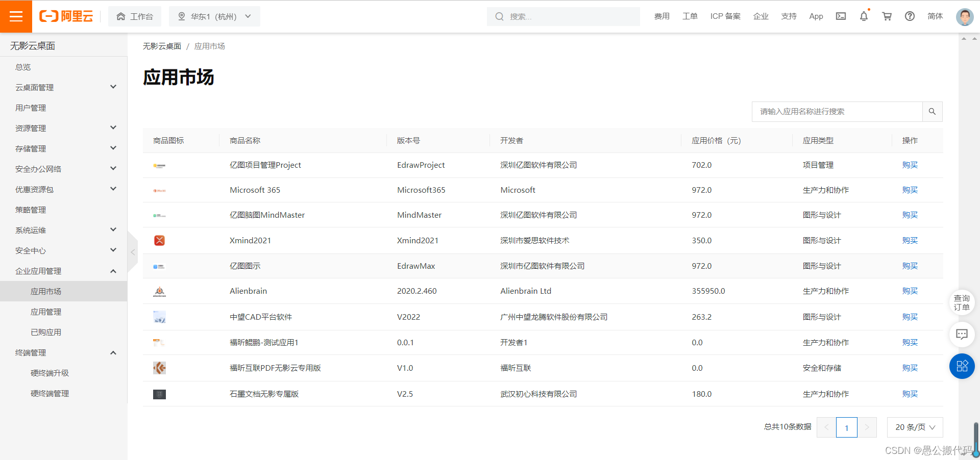Collapse 终端管理 in the sidebar

coord(64,352)
